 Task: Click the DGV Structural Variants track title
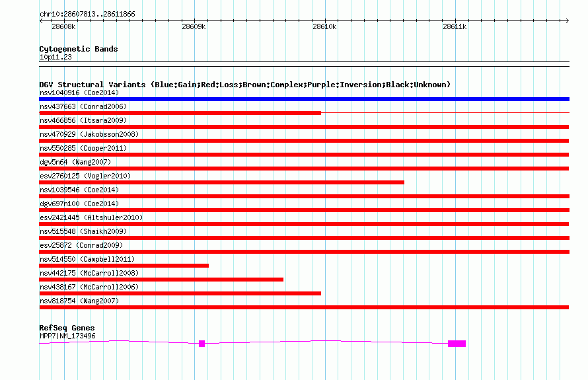[245, 85]
